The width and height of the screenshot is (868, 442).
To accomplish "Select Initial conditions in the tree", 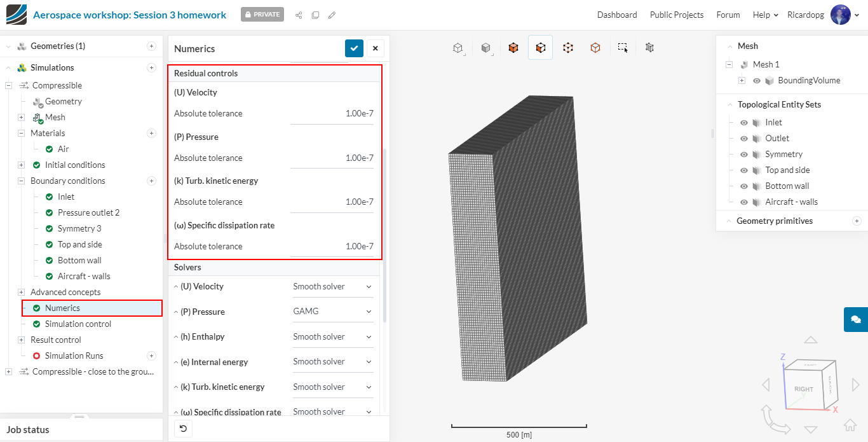I will click(75, 165).
